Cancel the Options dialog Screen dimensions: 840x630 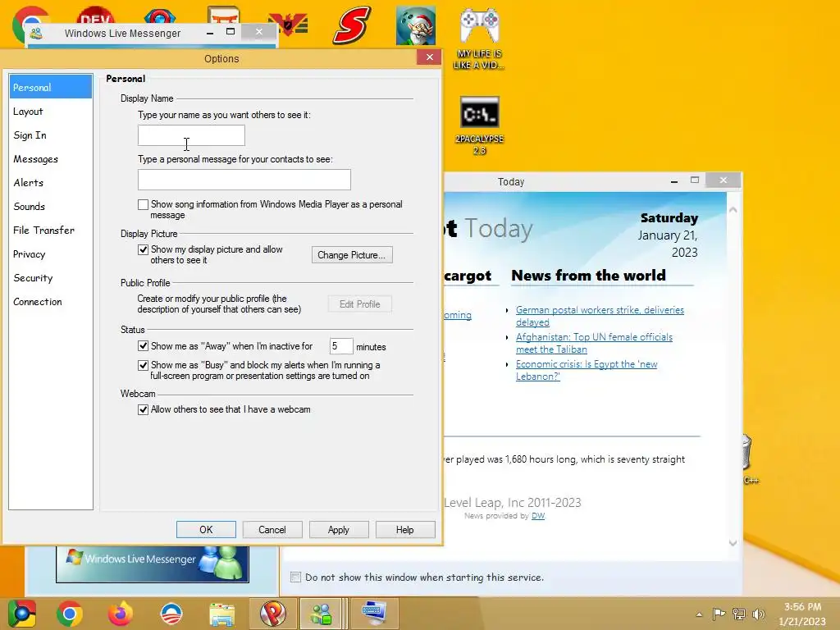(x=272, y=530)
